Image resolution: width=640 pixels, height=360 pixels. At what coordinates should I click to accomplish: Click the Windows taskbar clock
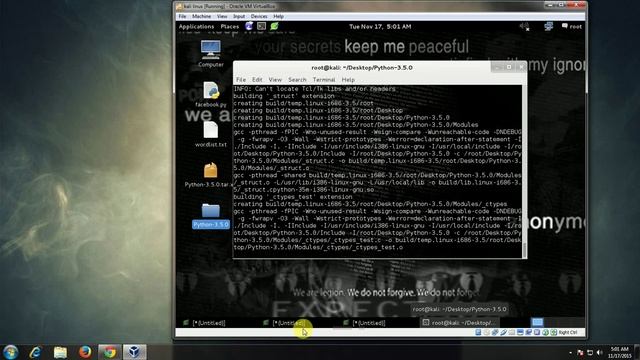pyautogui.click(x=619, y=353)
